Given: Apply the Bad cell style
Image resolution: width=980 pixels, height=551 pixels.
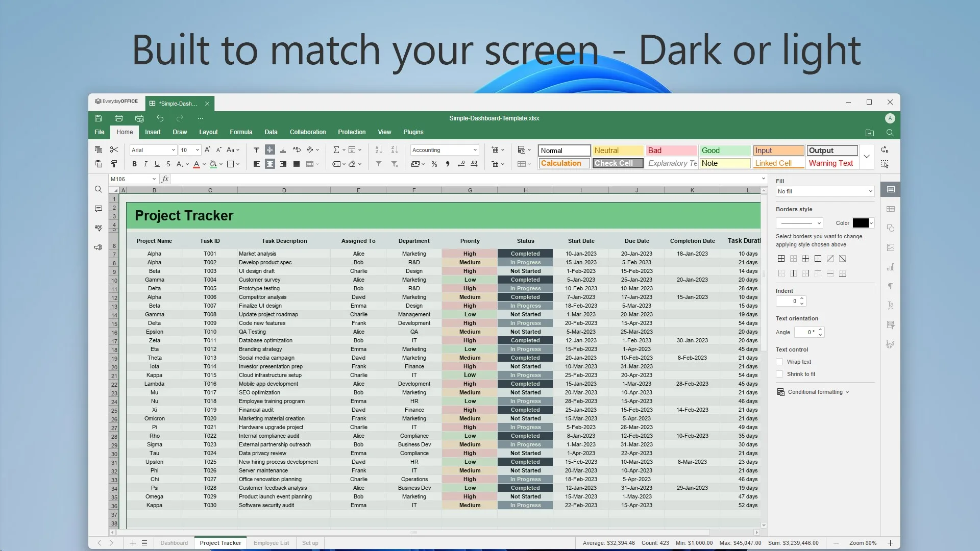Looking at the screenshot, I should coord(671,151).
